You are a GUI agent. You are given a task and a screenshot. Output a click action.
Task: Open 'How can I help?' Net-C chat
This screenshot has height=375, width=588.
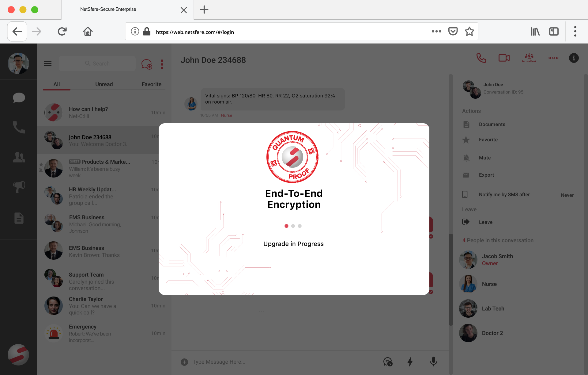(104, 113)
